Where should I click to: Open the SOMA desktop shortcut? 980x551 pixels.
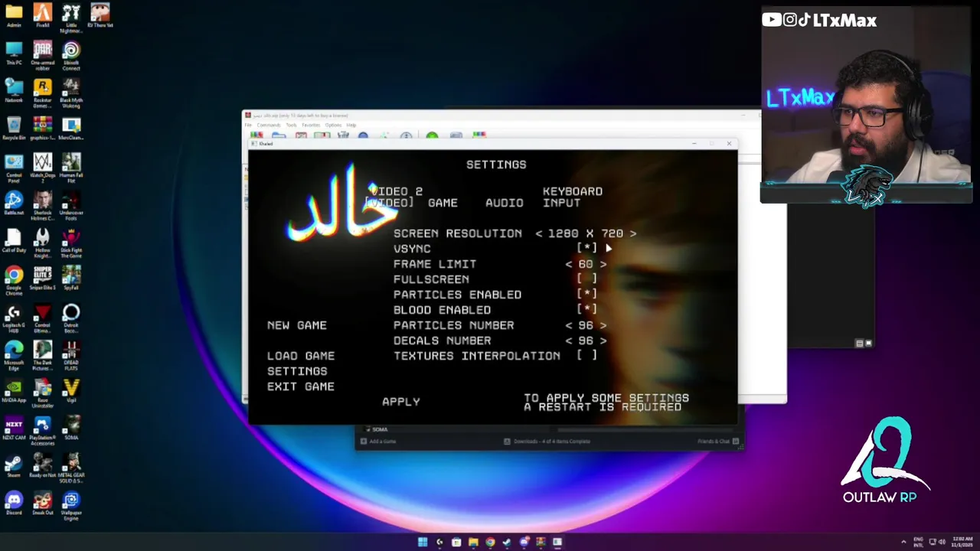click(x=71, y=428)
